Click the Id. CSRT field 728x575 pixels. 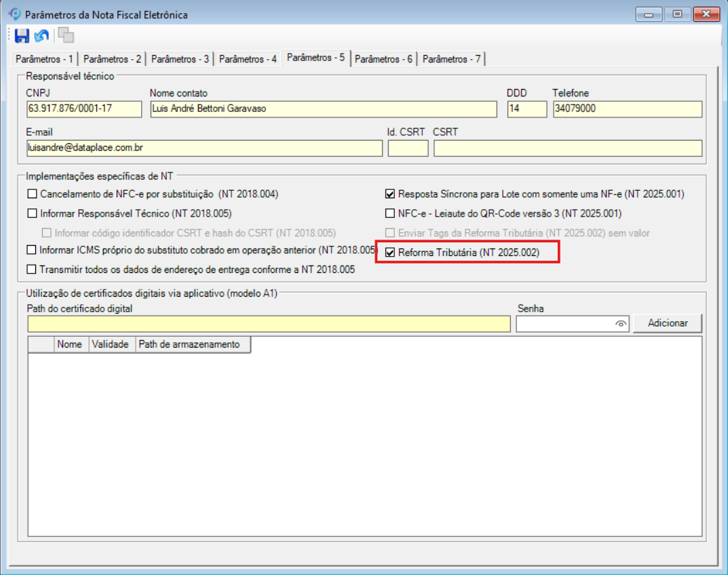click(408, 148)
